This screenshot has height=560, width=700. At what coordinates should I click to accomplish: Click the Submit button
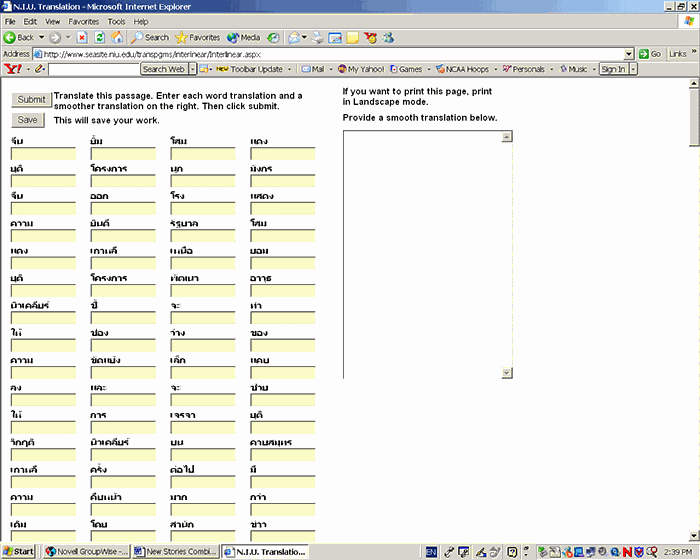(x=31, y=100)
